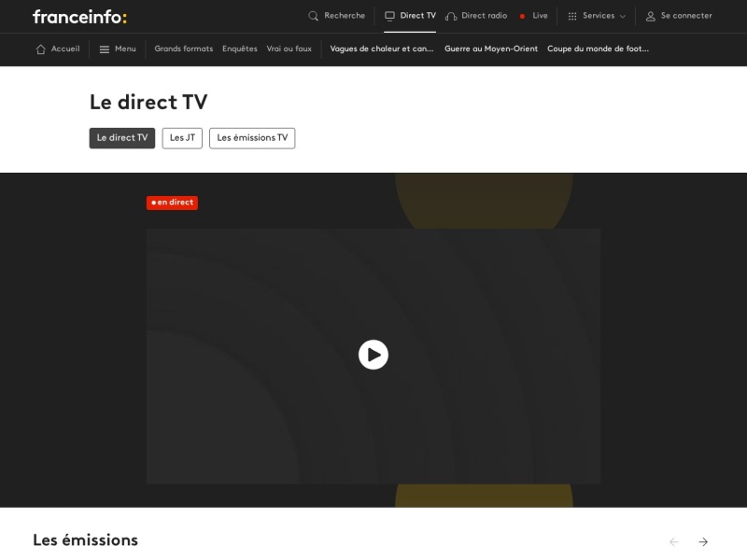Open Grands formats section

[183, 49]
